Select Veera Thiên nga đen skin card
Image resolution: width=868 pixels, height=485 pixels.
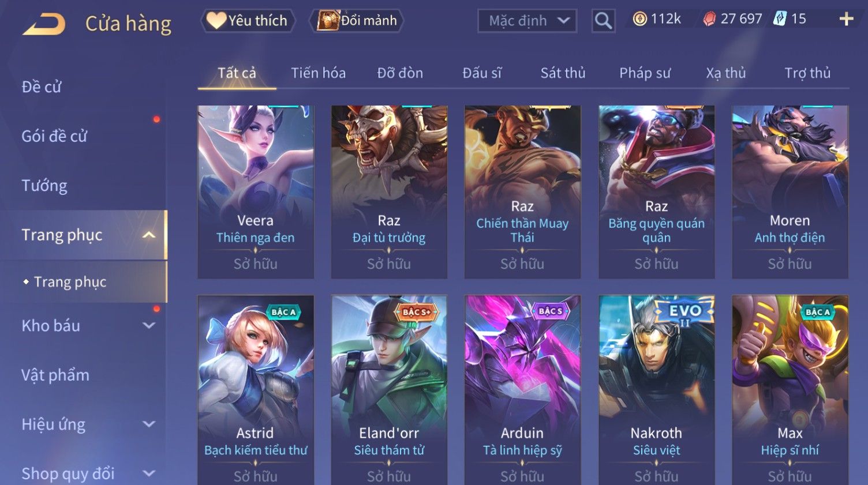(x=256, y=192)
